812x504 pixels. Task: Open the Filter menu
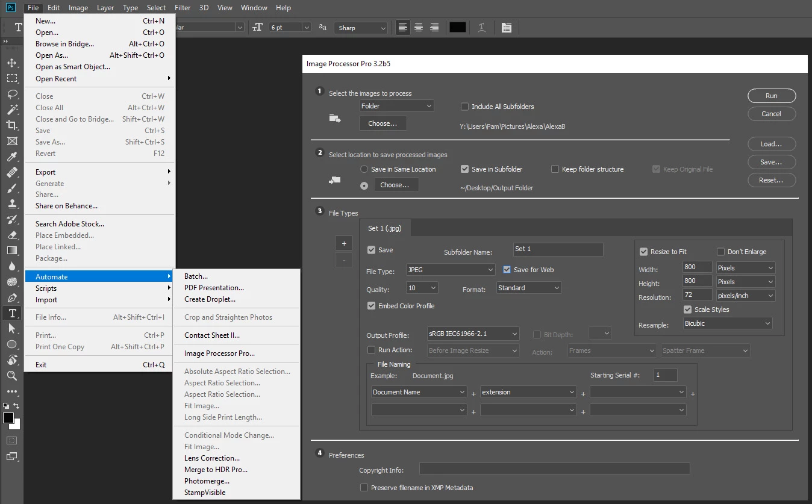(183, 8)
